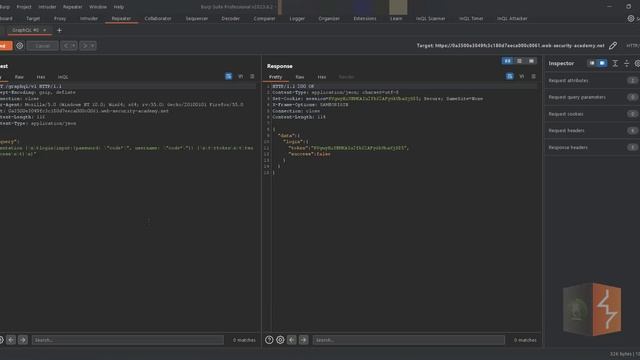The image size is (640, 360).
Task: Open response search help icon
Action: tap(269, 340)
